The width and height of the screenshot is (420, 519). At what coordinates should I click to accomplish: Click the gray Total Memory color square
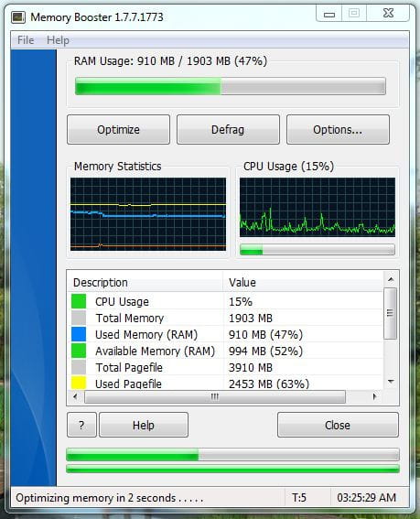click(x=79, y=318)
